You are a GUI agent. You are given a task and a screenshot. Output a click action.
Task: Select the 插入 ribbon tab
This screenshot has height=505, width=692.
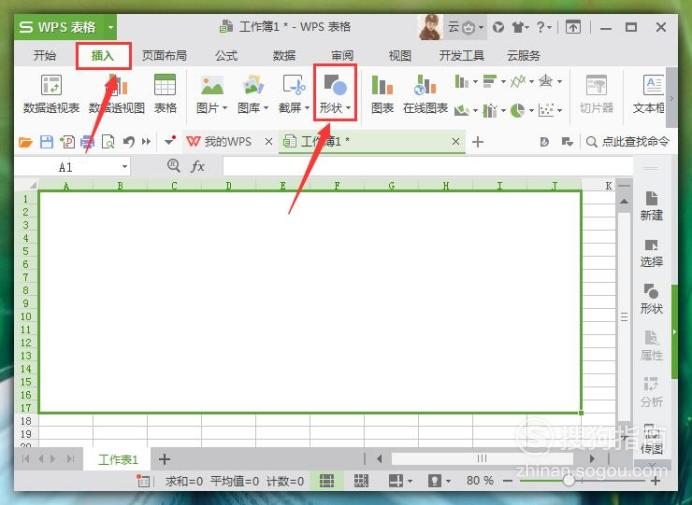tap(103, 56)
